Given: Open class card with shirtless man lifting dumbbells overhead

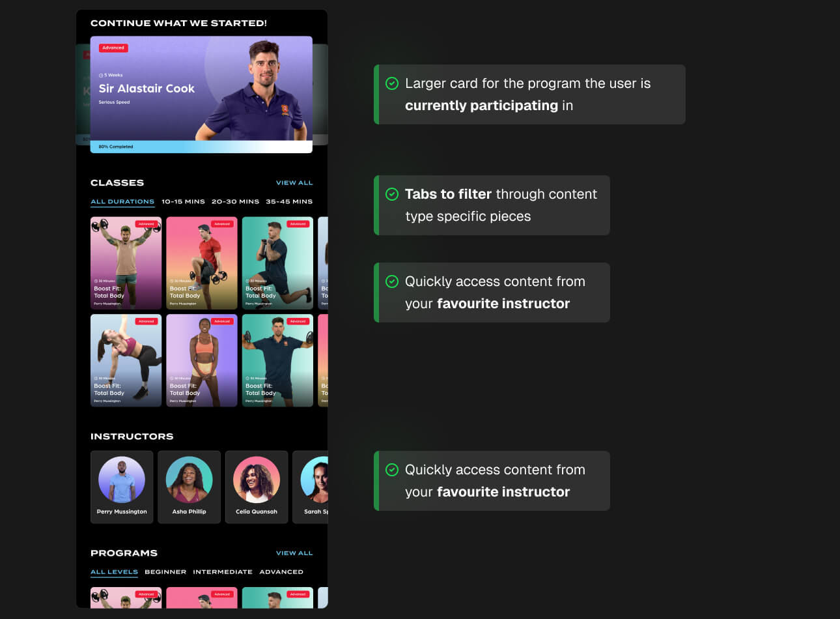Looking at the screenshot, I should coord(126,263).
